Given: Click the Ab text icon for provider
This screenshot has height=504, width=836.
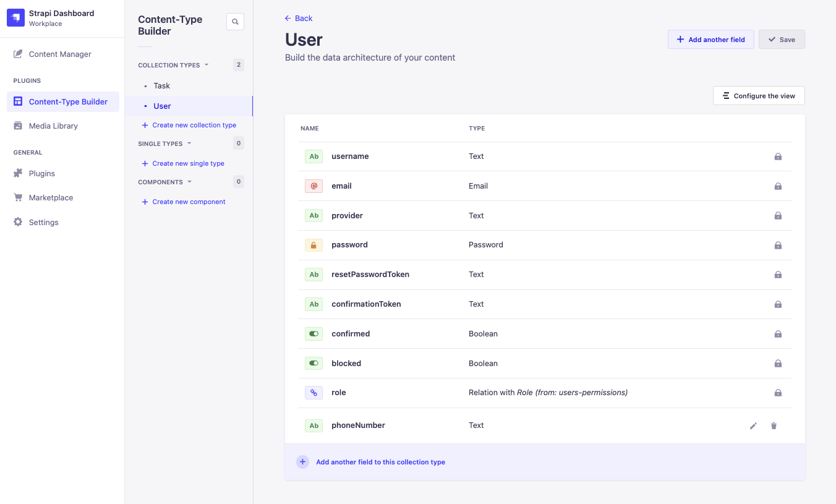Looking at the screenshot, I should click(314, 215).
